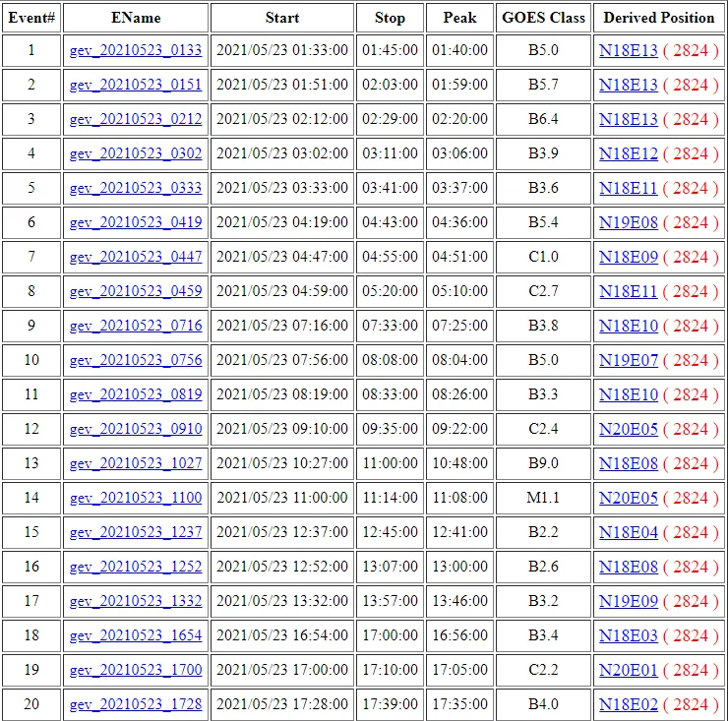Click the gev_20210523_1252 link

point(136,566)
